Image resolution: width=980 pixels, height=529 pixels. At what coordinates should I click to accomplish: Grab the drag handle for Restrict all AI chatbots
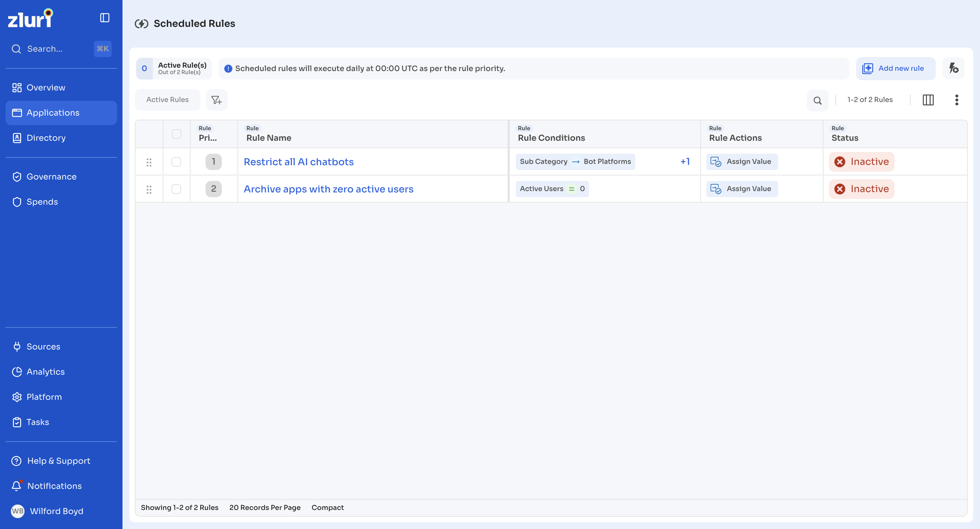tap(149, 162)
